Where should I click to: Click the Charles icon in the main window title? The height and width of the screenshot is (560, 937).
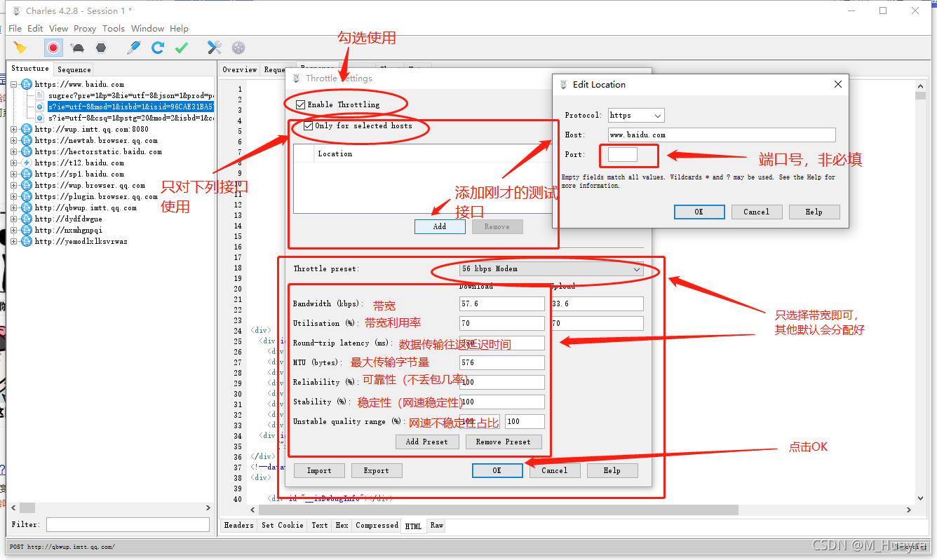coord(15,11)
